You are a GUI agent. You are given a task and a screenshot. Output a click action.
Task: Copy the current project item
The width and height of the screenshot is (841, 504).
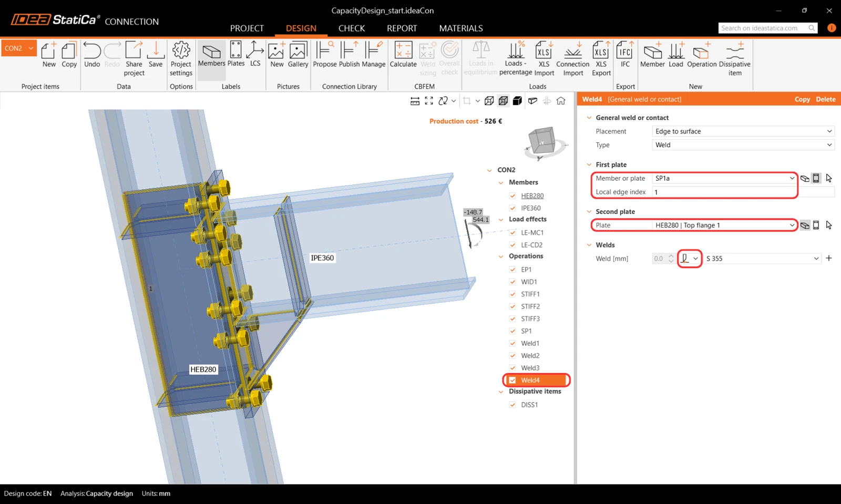(x=69, y=55)
